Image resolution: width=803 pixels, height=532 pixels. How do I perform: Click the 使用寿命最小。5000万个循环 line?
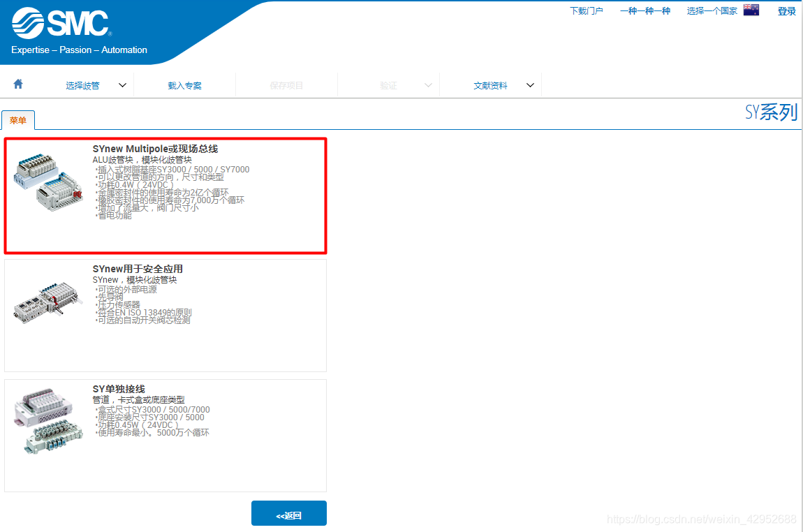pyautogui.click(x=152, y=433)
